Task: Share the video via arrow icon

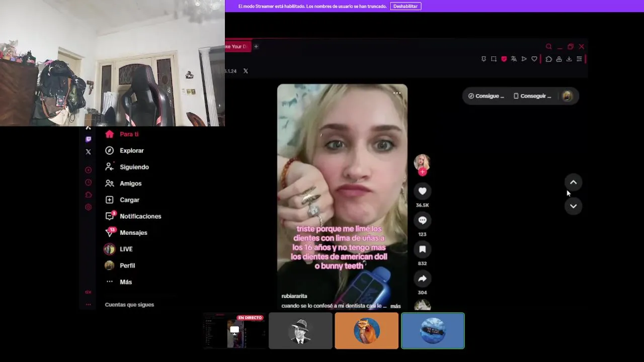Action: (x=422, y=279)
